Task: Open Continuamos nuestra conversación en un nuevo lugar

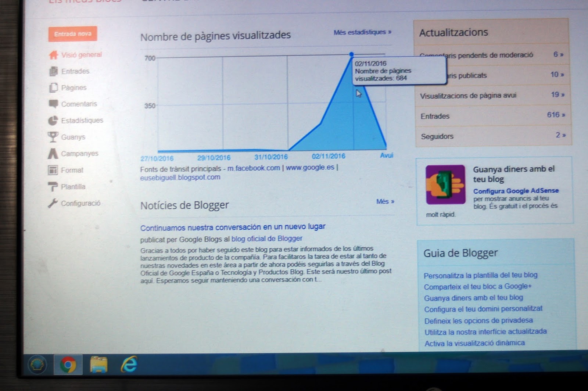Action: (233, 227)
